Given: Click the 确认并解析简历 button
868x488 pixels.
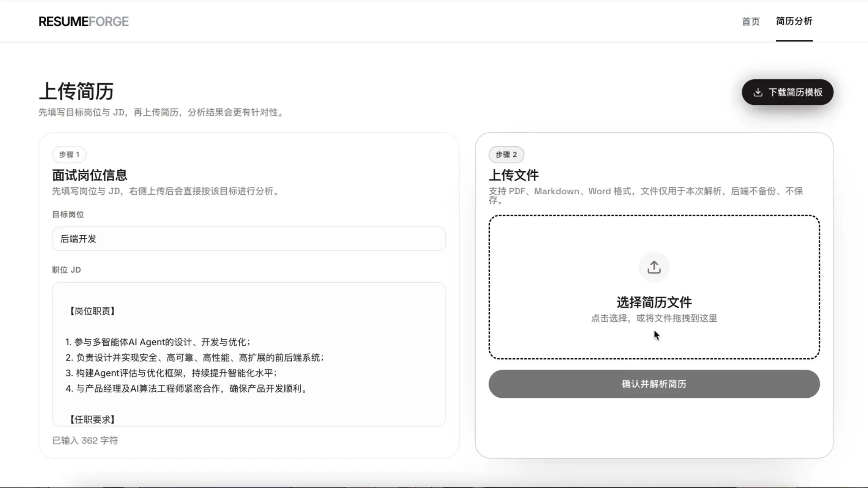Looking at the screenshot, I should coord(654,384).
